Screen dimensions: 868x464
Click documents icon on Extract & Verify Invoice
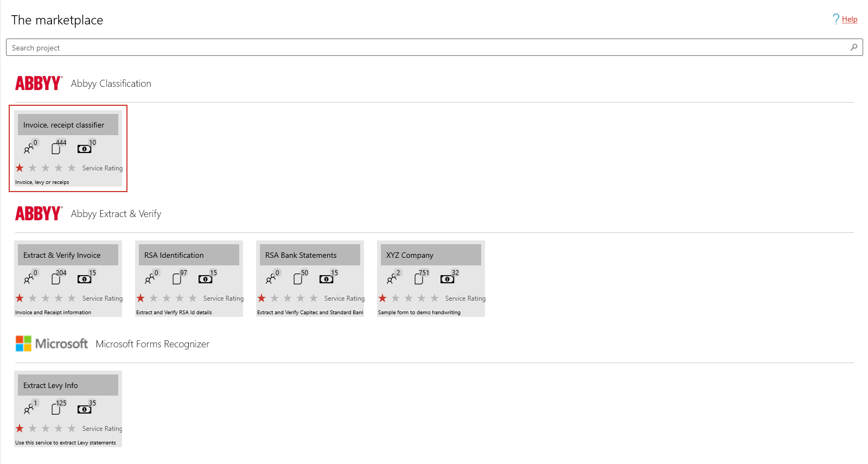click(56, 278)
